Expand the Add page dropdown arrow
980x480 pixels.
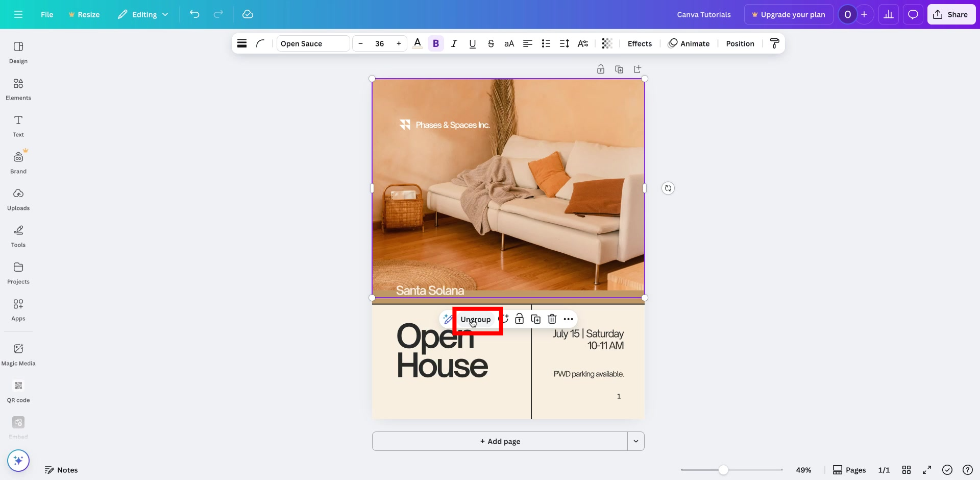click(636, 441)
